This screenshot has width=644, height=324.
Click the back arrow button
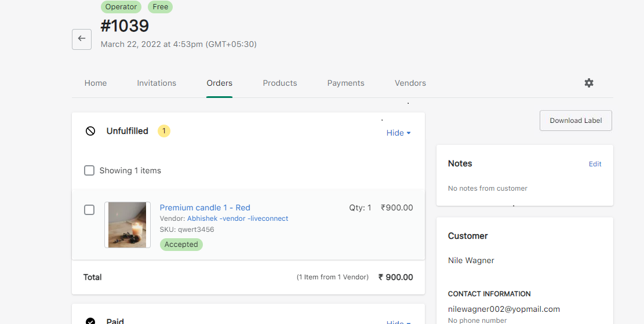[x=82, y=39]
